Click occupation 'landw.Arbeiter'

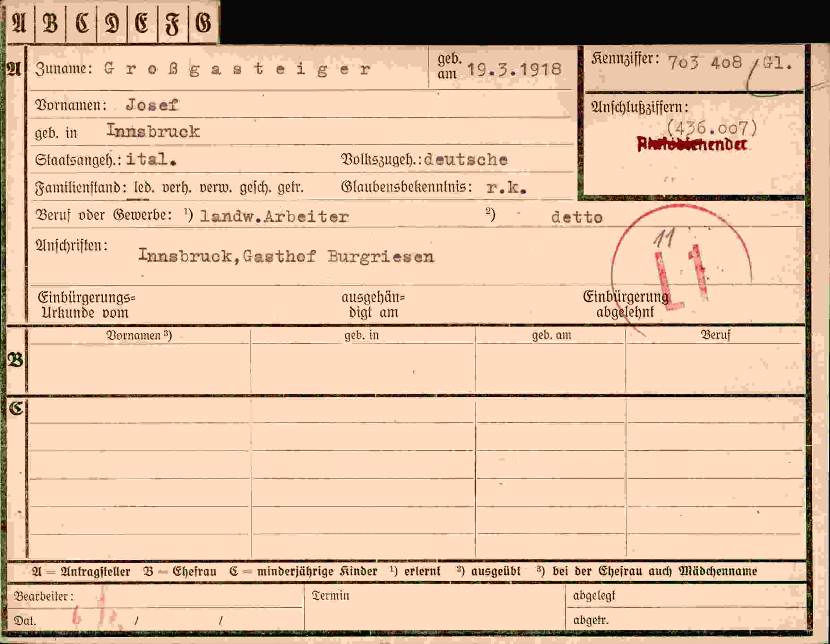click(x=274, y=217)
